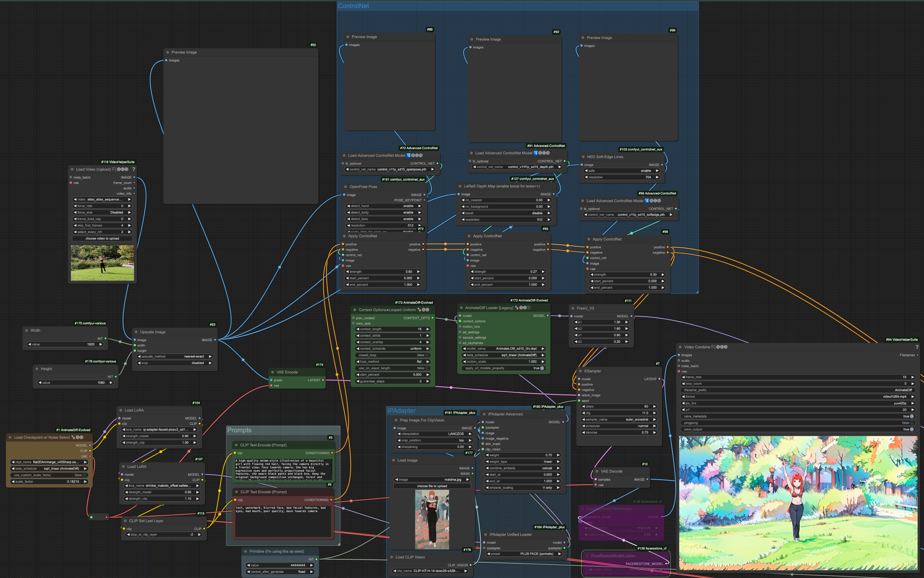Image resolution: width=924 pixels, height=578 pixels.
Task: Click the makima.jpg image preview thumbnail
Action: [x=432, y=519]
